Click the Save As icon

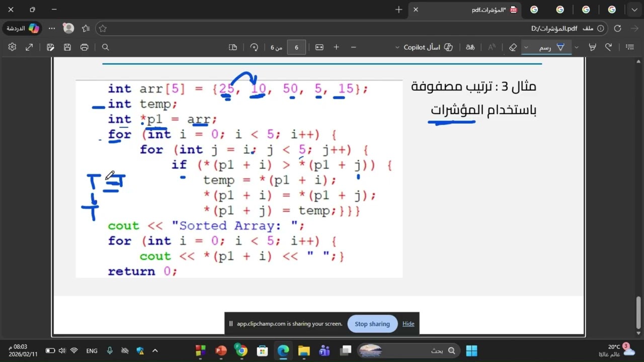tap(50, 47)
